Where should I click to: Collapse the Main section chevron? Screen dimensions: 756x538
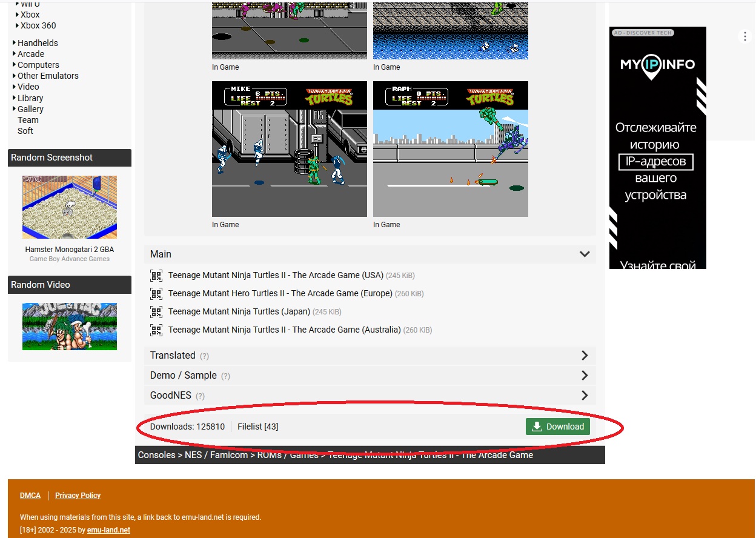585,254
